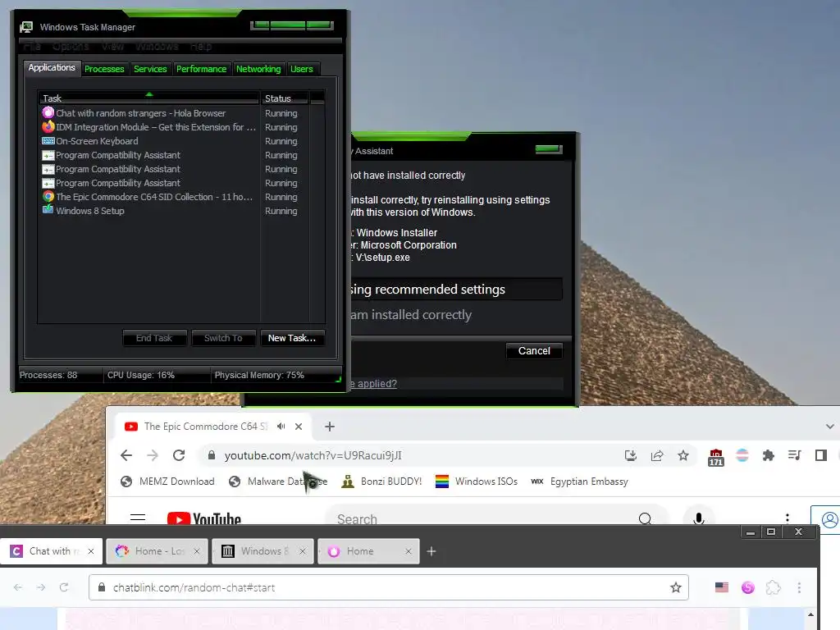Click the End Task button
The width and height of the screenshot is (840, 630).
click(x=154, y=338)
